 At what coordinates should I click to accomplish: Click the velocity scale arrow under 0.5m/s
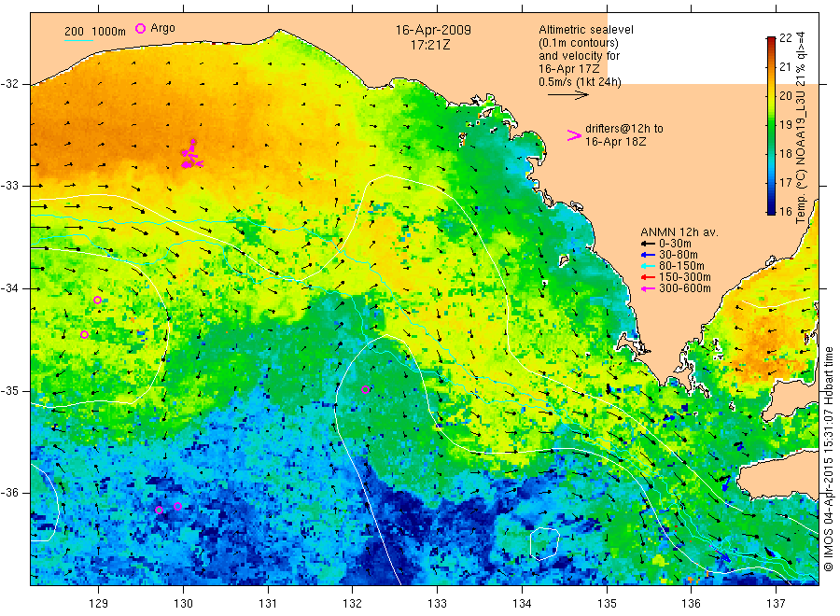(x=568, y=95)
